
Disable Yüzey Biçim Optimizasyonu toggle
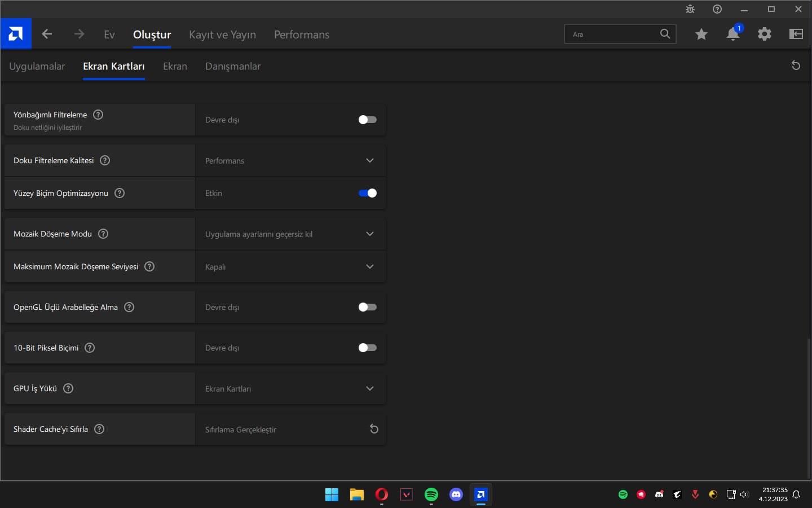coord(367,193)
